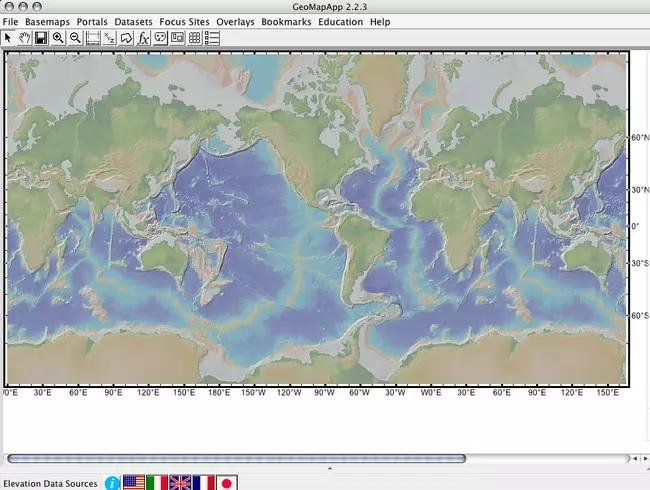Click the XYZ grid import icon

pyautogui.click(x=109, y=38)
